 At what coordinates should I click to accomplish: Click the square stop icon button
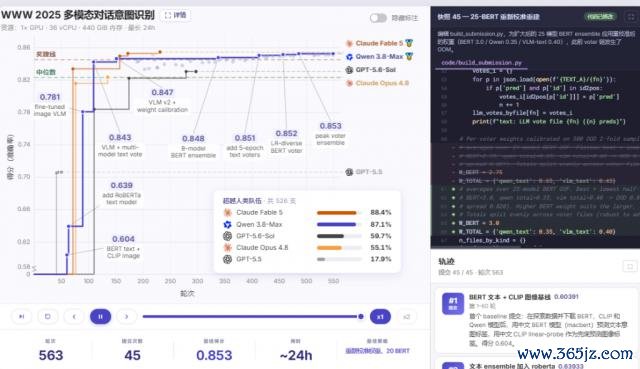(x=47, y=316)
